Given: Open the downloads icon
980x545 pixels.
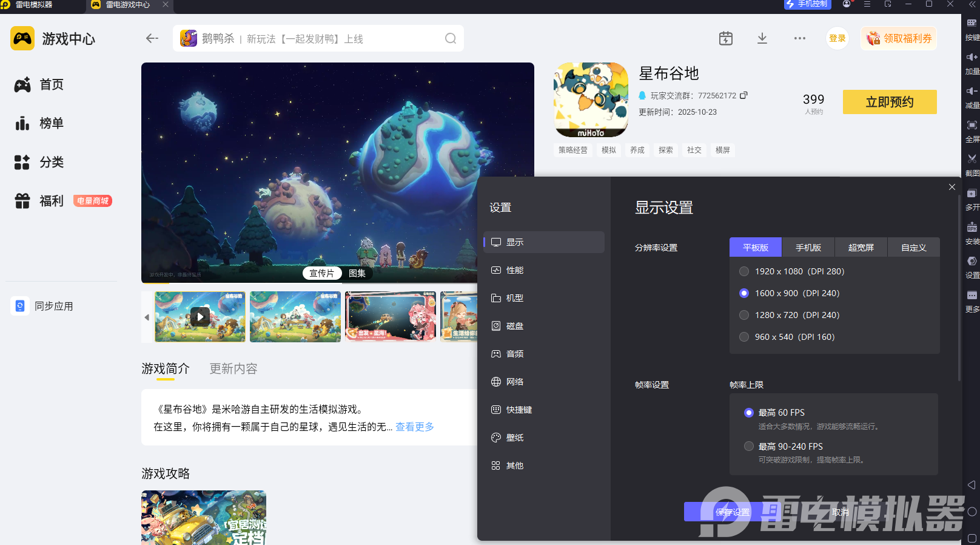Looking at the screenshot, I should 762,38.
